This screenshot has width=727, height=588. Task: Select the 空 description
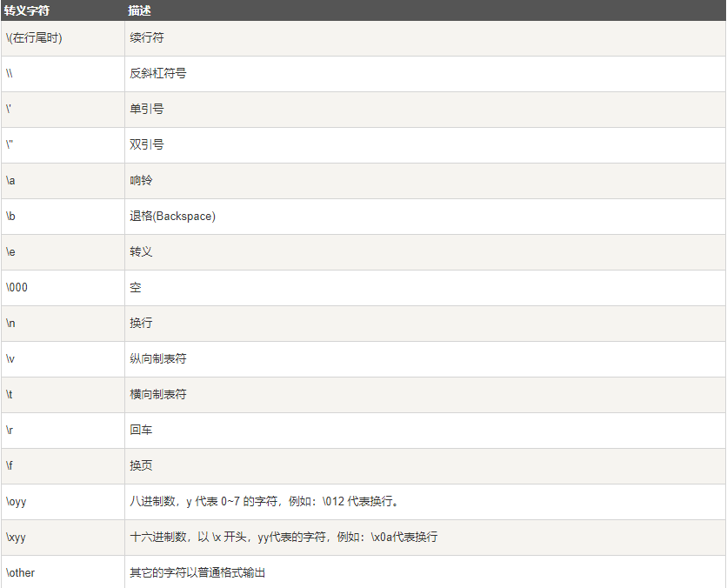pos(136,288)
